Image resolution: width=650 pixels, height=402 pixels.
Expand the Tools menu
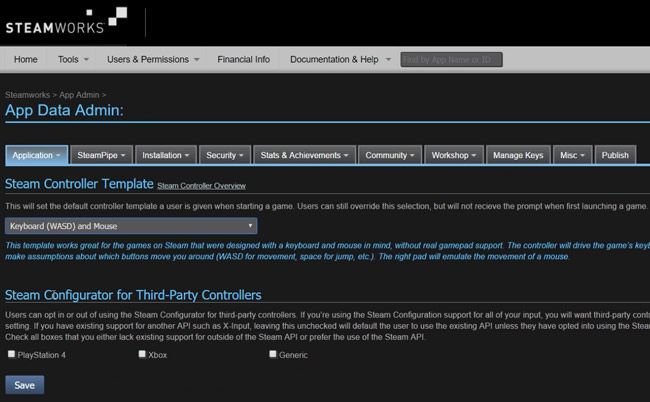click(73, 59)
